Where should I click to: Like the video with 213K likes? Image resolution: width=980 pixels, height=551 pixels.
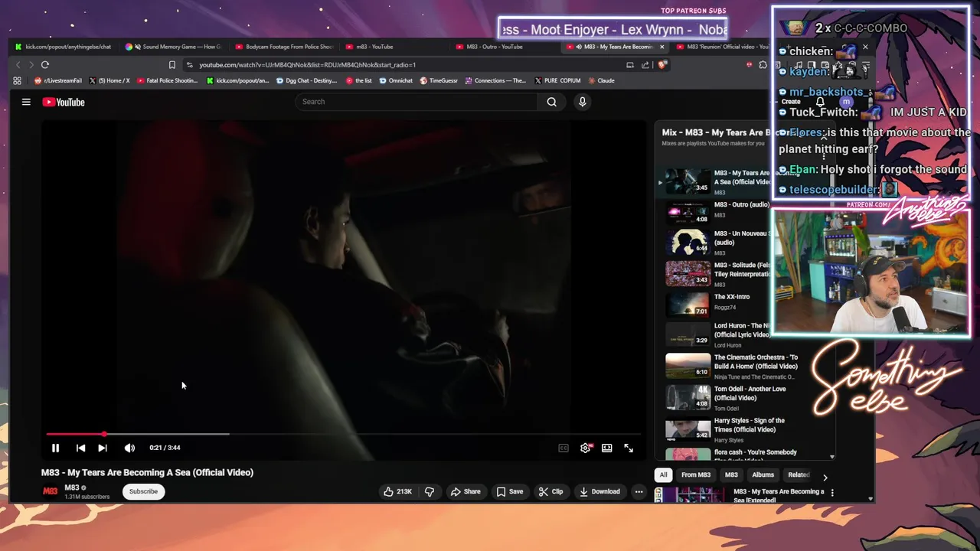[x=397, y=491]
